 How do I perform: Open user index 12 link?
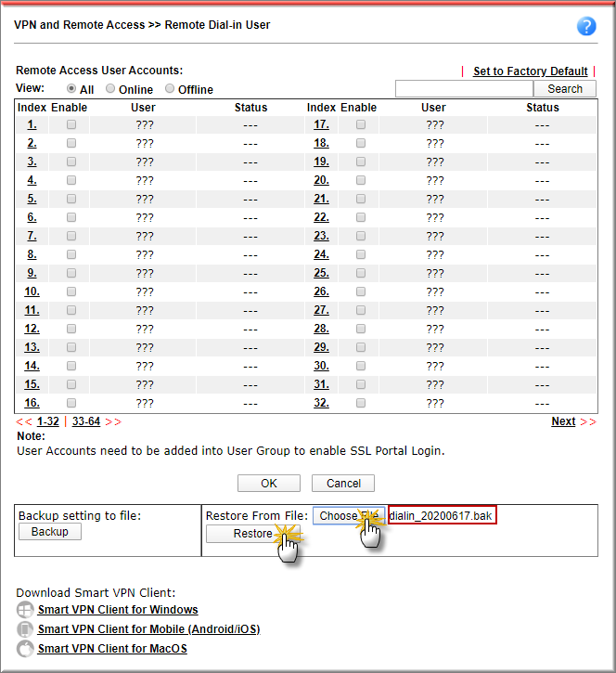coord(32,329)
